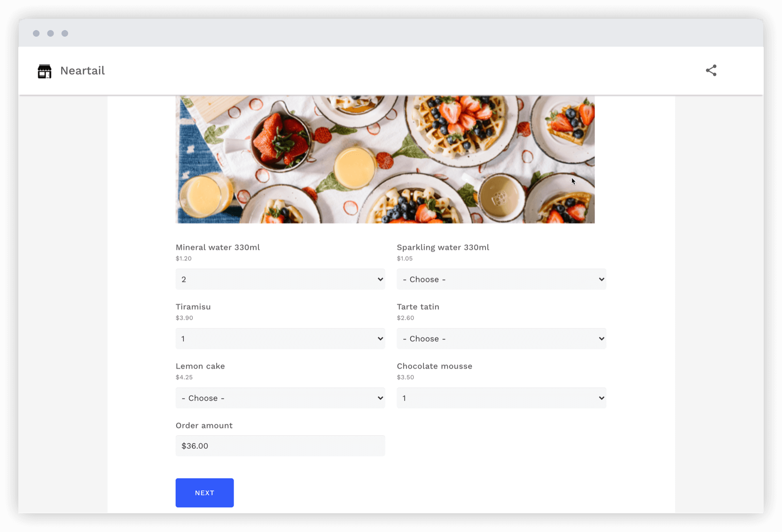Viewport: 782px width, 532px height.
Task: Click the leftmost window control dot
Action: click(36, 33)
